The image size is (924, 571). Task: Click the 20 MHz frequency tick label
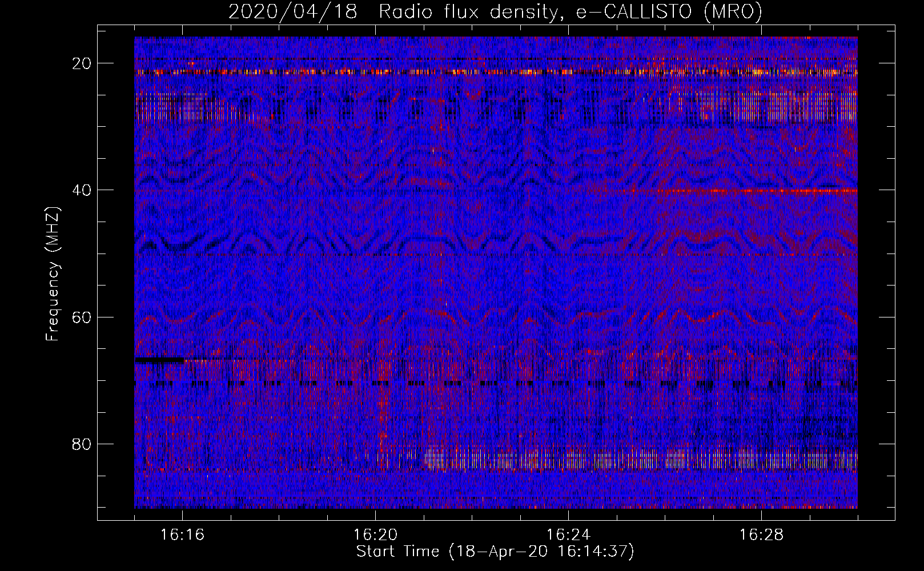[82, 63]
